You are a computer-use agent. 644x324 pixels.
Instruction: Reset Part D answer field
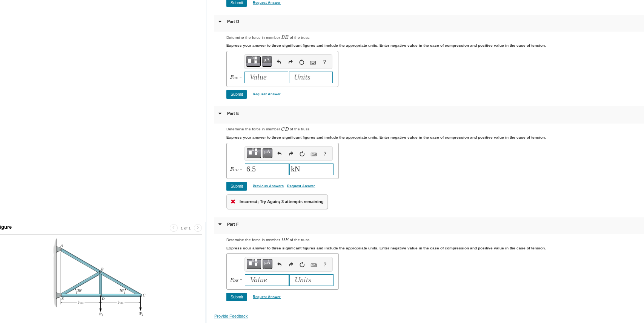pyautogui.click(x=301, y=62)
